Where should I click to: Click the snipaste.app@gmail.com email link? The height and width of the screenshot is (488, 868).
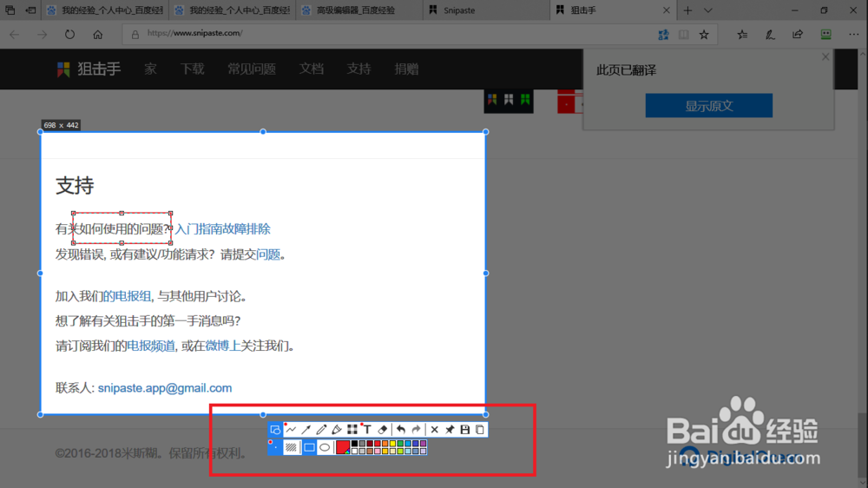coord(165,388)
